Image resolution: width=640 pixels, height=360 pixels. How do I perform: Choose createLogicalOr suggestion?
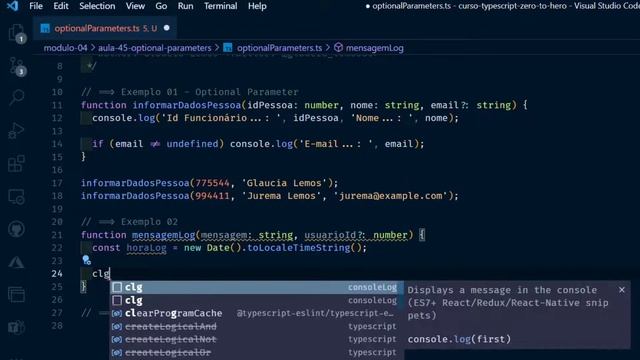(257, 352)
